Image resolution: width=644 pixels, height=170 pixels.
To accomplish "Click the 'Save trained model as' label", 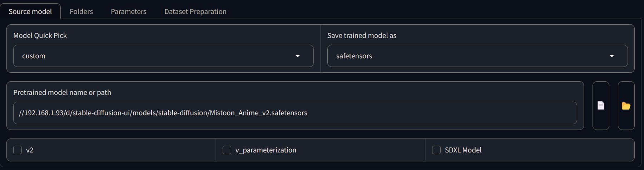I will (x=362, y=35).
